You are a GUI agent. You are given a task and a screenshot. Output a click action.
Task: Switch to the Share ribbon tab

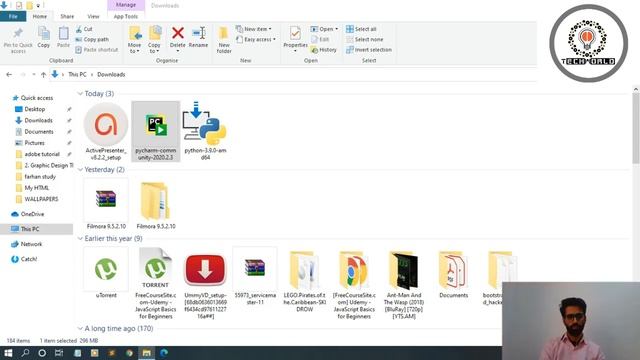[67, 16]
